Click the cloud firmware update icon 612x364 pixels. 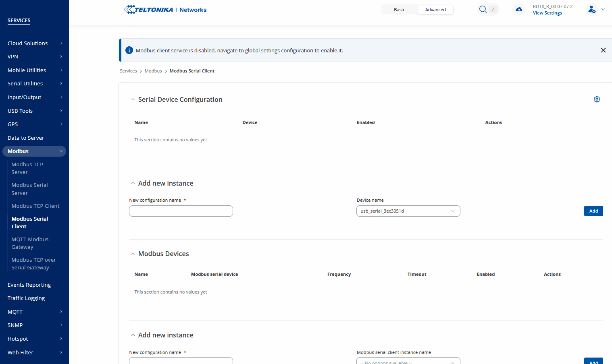[519, 9]
